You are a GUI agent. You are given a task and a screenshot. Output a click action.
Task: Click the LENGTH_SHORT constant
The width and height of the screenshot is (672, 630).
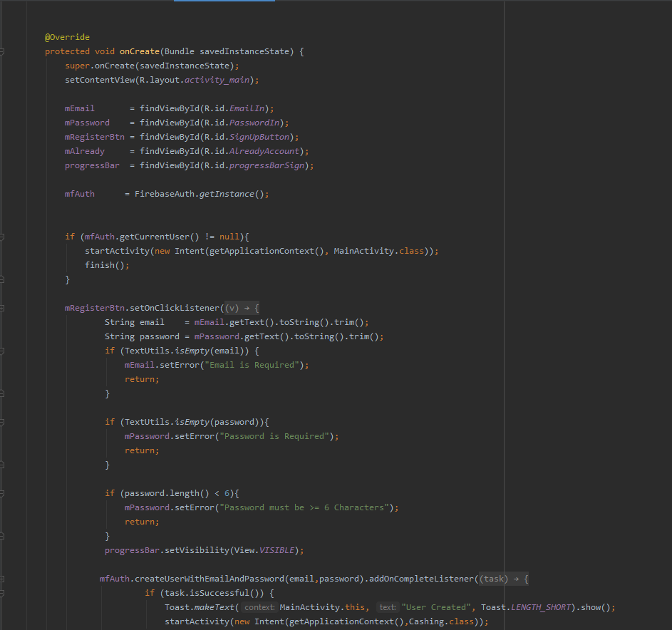click(541, 607)
